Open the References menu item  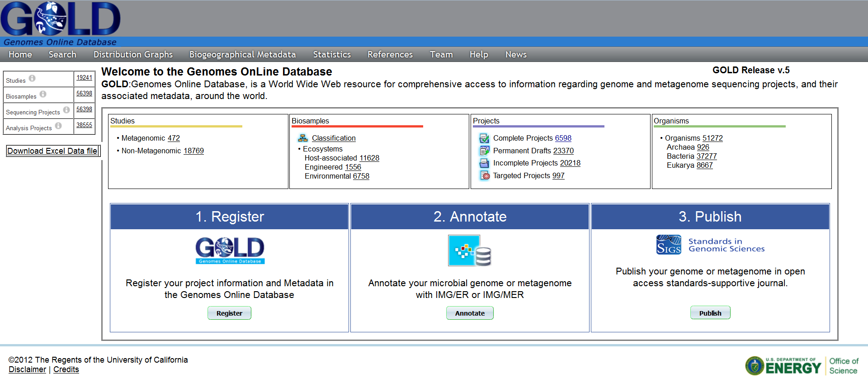(390, 54)
